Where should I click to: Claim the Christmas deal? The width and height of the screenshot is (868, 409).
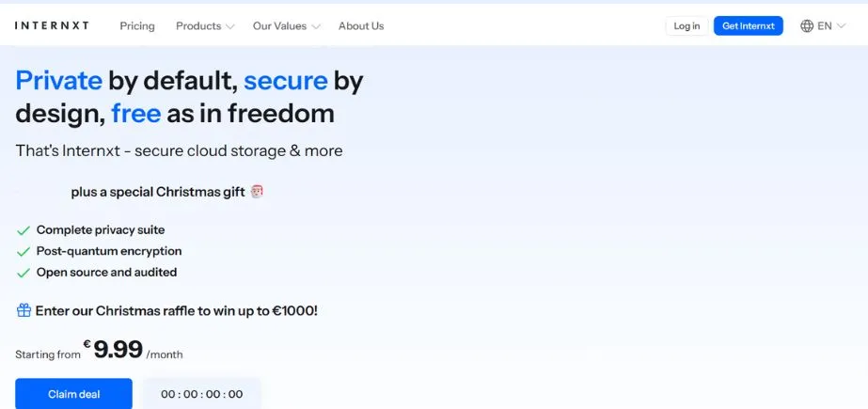coord(73,394)
